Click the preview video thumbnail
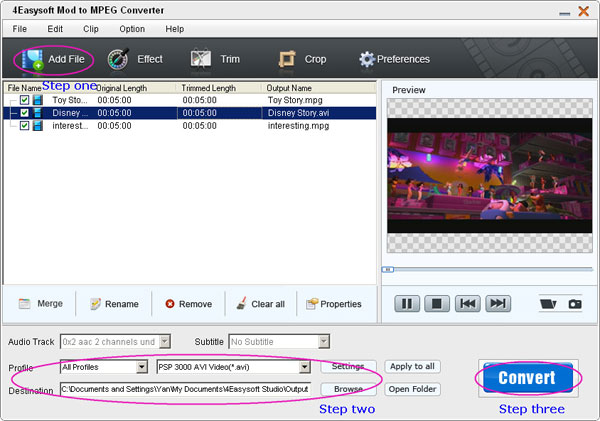Screen dimensions: 600x421 click(x=489, y=176)
